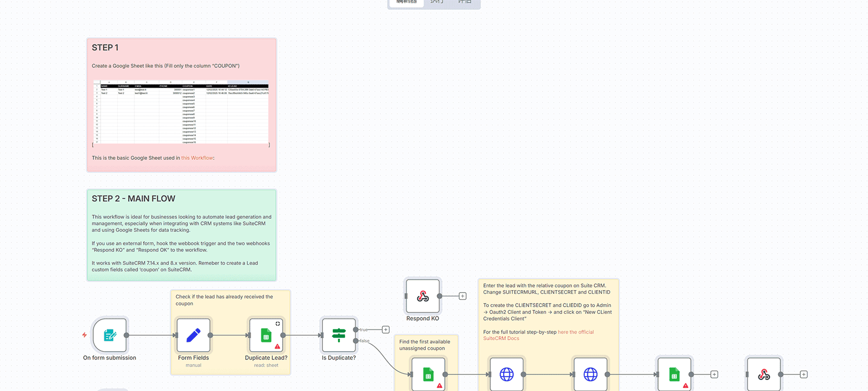Click the second globe HTTP request node

pos(590,374)
